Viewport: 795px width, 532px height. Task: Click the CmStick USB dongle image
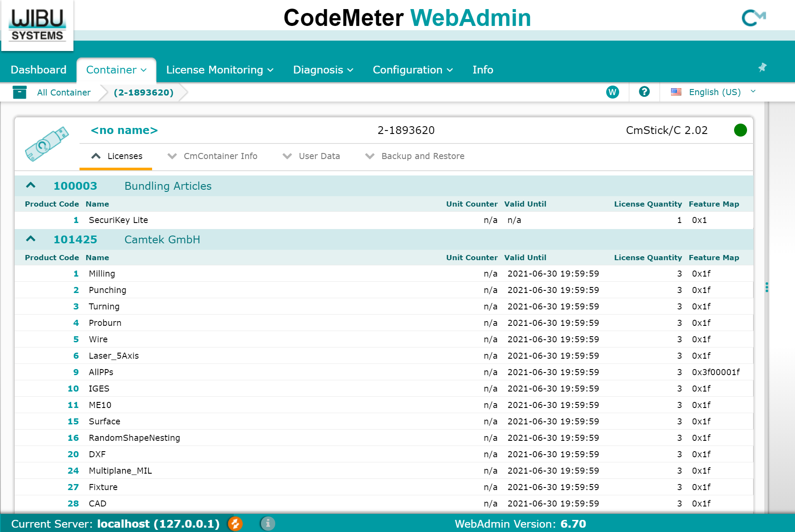(47, 144)
